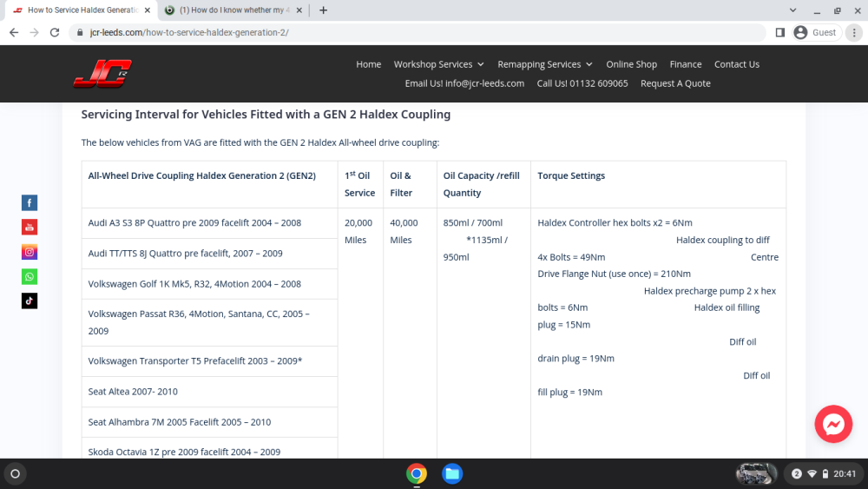Open the Files app on the shelf
The height and width of the screenshot is (489, 868).
point(452,474)
